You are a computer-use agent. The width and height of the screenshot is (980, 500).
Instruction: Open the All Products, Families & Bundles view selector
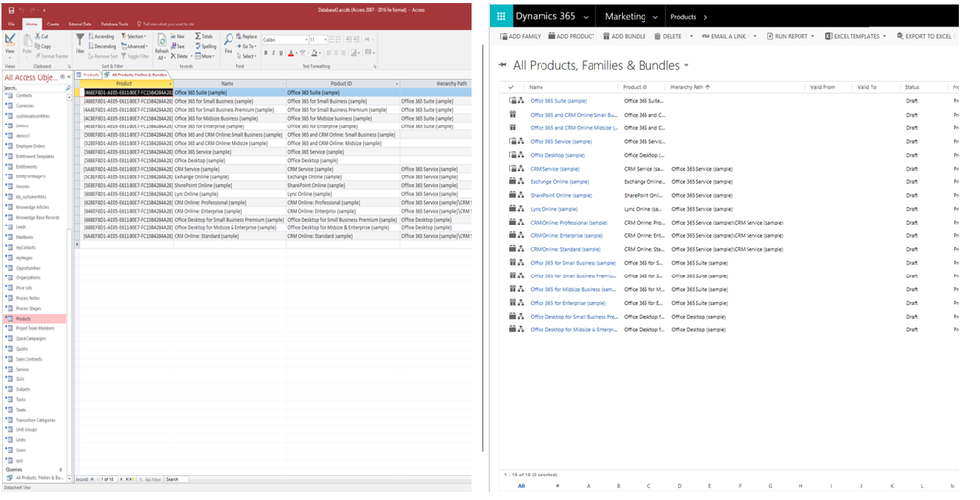[x=687, y=65]
